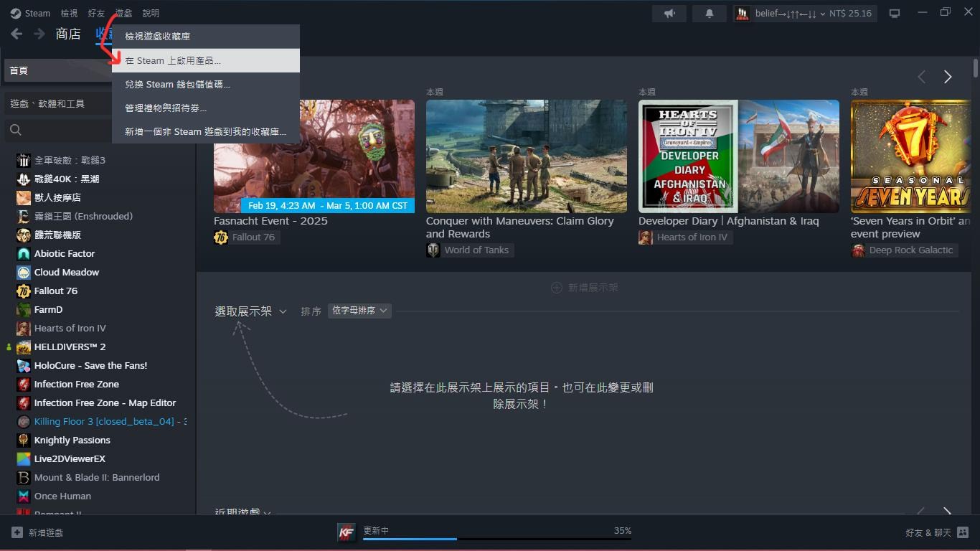Open the 說明 menu
The width and height of the screenshot is (980, 551).
(x=151, y=12)
